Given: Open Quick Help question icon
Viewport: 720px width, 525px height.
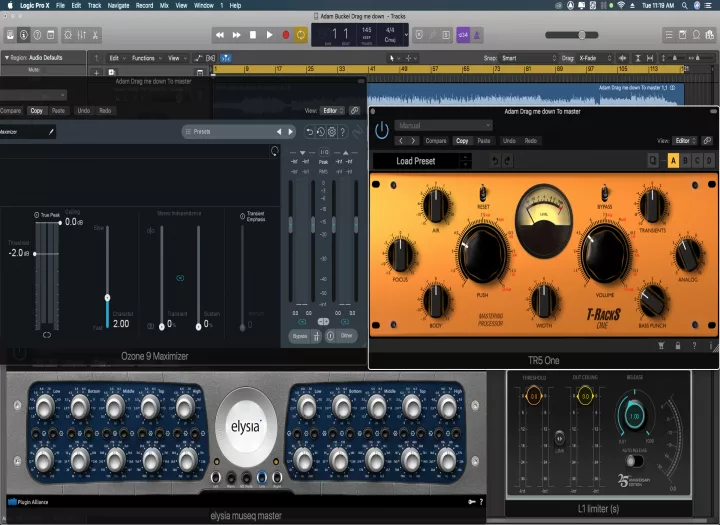Looking at the screenshot, I should pos(37,35).
